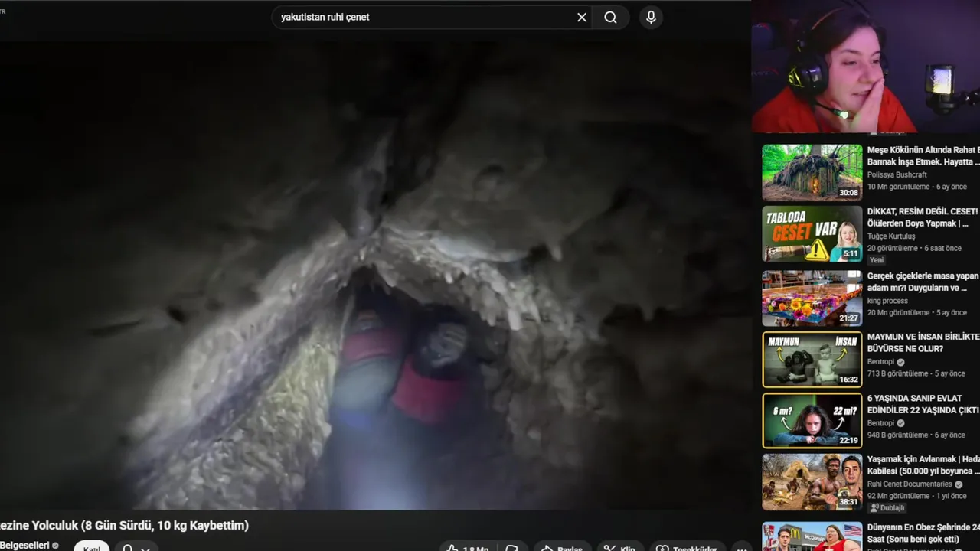Click the 'Yeni' badge on Tuğçe Kurtuluş video
The image size is (980, 551).
[877, 260]
